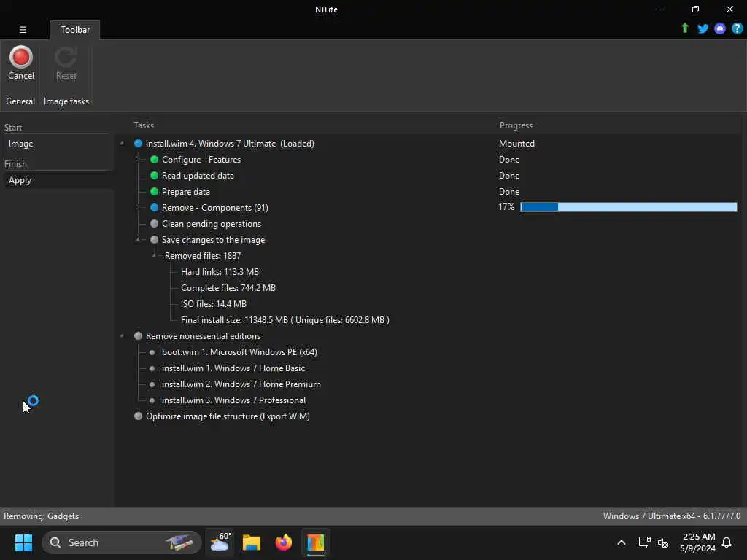Screen dimensions: 747x560
Task: Click the Hard links: 113.3 MB entry
Action: coord(220,272)
